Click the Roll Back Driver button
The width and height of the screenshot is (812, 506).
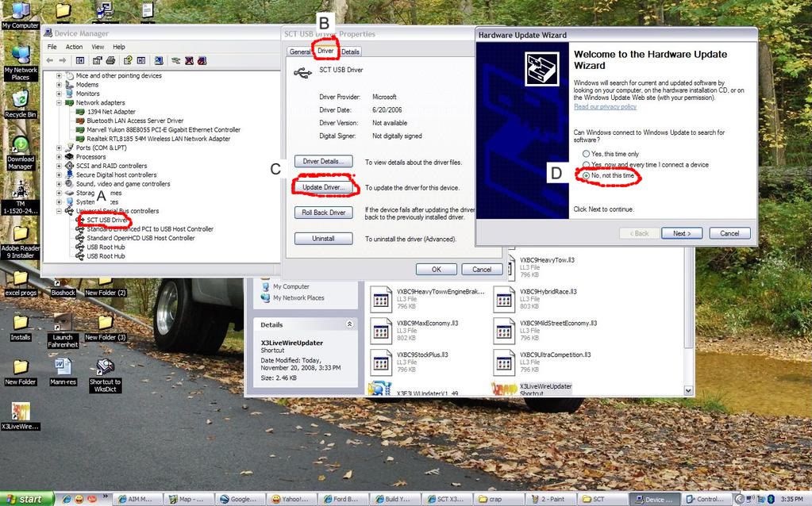pyautogui.click(x=324, y=213)
